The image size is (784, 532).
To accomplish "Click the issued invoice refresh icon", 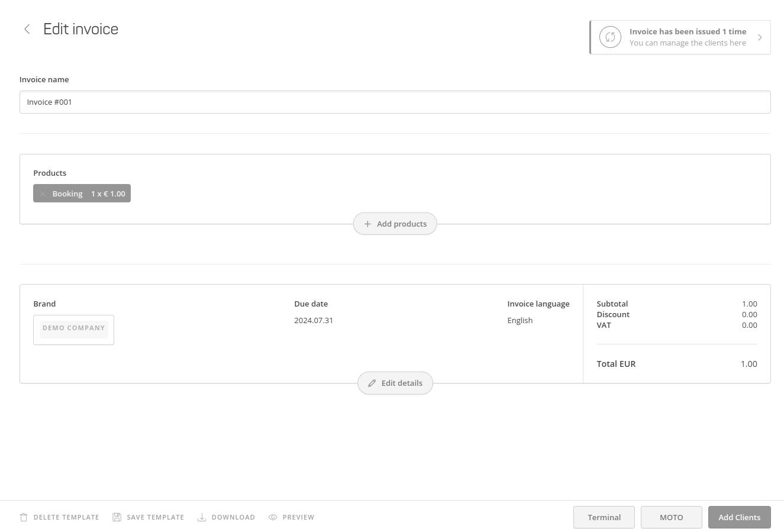I will pyautogui.click(x=610, y=37).
